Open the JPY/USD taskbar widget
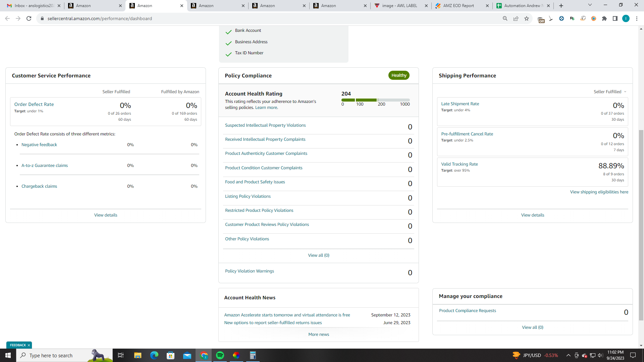This screenshot has height=362, width=644. point(535,355)
